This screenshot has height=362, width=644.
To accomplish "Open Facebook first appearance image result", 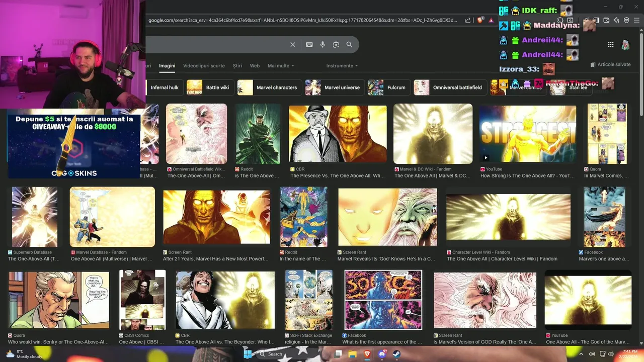I will point(383,300).
